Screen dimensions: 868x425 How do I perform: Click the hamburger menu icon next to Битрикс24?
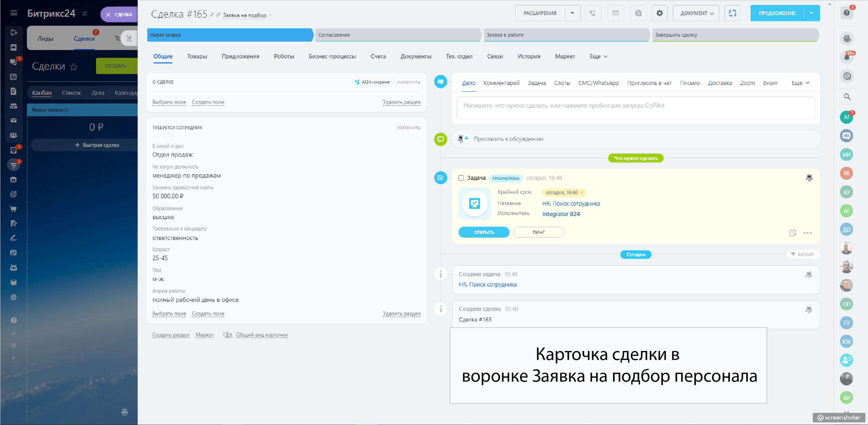(14, 13)
